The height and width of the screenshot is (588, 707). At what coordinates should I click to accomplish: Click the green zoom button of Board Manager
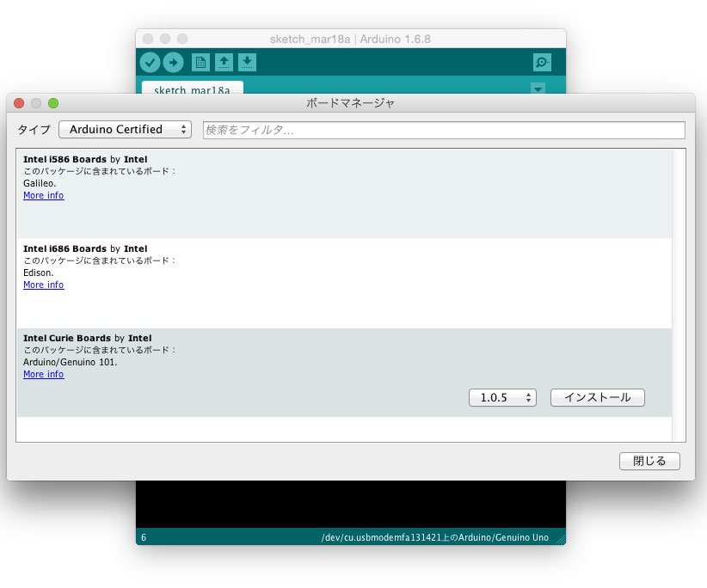click(53, 103)
